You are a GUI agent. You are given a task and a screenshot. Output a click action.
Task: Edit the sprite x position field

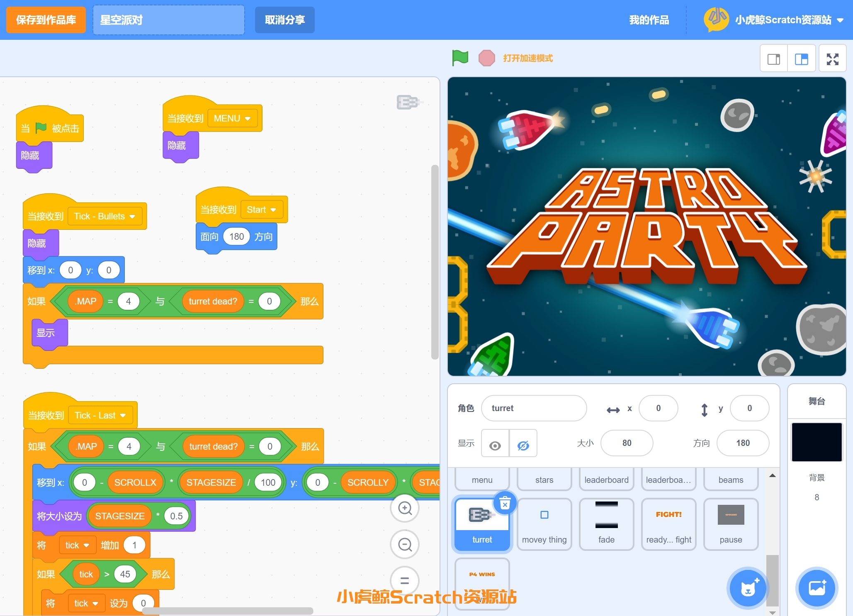tap(659, 408)
